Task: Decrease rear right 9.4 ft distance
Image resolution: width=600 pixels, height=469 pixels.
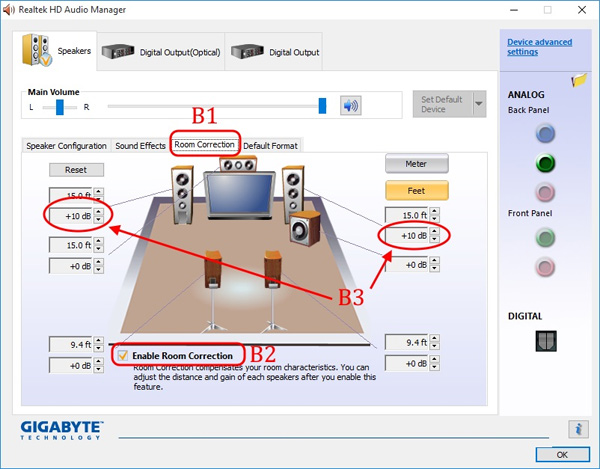Action: (434, 346)
